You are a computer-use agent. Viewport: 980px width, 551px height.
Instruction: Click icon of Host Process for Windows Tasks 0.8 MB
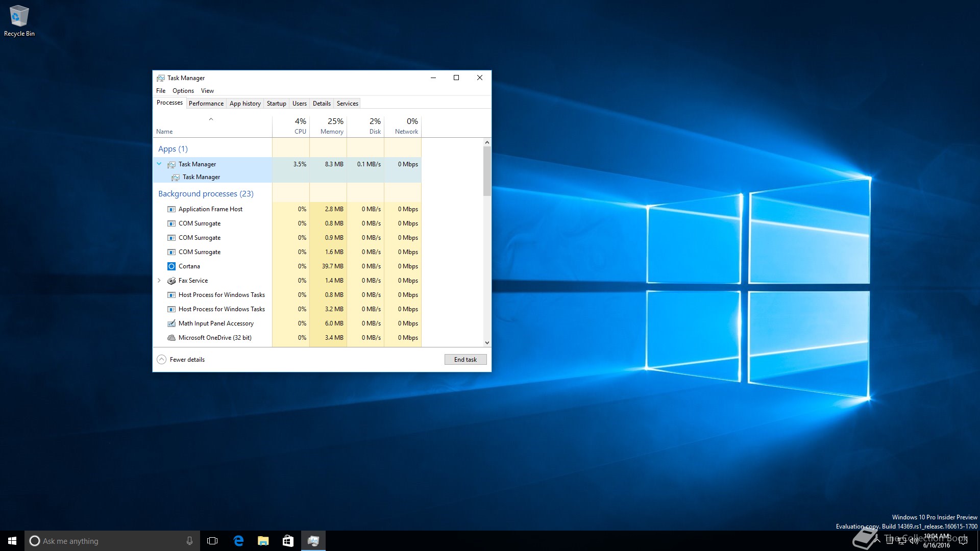click(171, 295)
